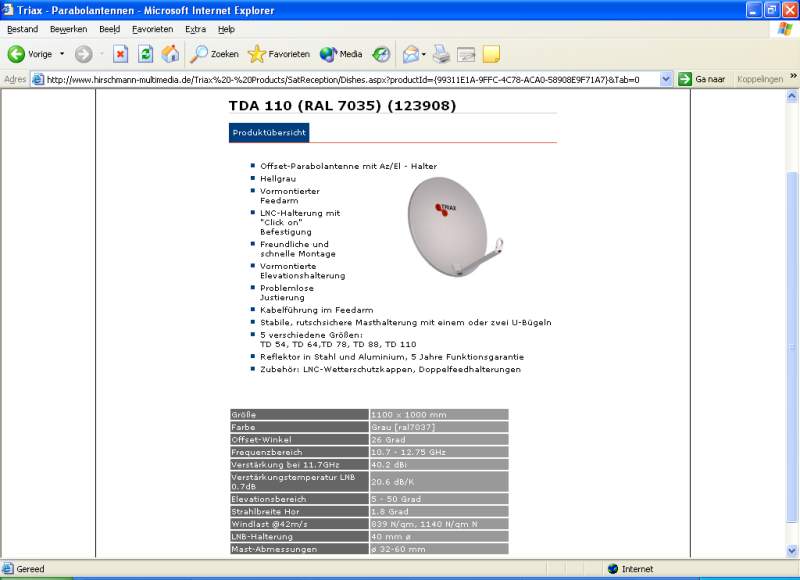Click the scrollbar down arrow
This screenshot has width=800, height=580.
pyautogui.click(x=792, y=551)
